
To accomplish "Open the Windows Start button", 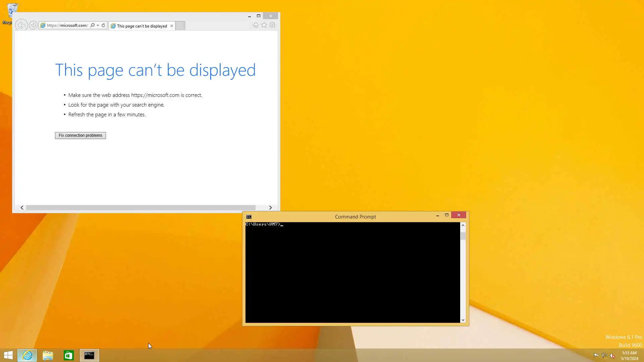I will click(x=8, y=355).
